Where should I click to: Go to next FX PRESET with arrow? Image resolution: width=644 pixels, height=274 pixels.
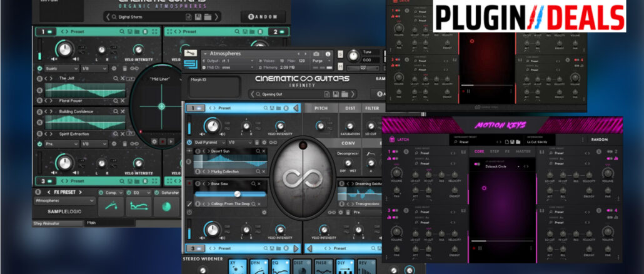pos(80,192)
